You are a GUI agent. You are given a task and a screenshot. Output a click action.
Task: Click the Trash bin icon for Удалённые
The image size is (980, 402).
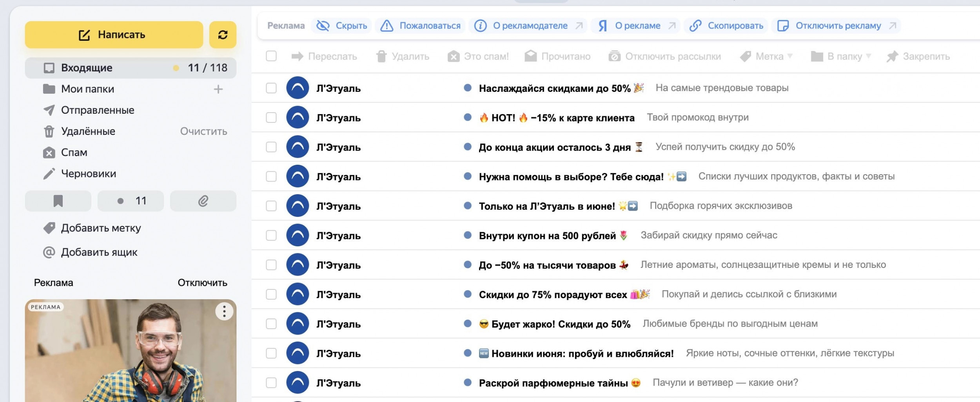[x=49, y=131]
